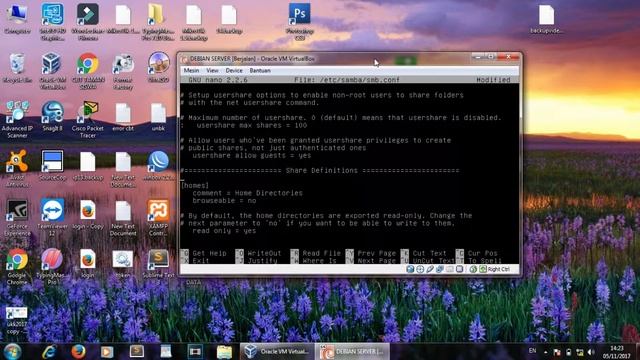Show hidden system tray icons
Viewport: 640px width, 360px height.
545,351
